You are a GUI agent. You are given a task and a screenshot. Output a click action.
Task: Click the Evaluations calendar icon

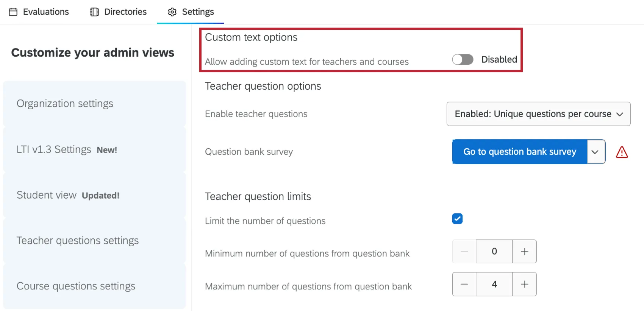[14, 12]
